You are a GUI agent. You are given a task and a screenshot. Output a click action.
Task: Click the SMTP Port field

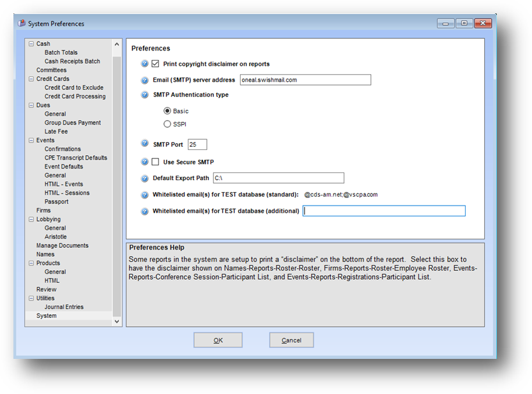pyautogui.click(x=197, y=144)
